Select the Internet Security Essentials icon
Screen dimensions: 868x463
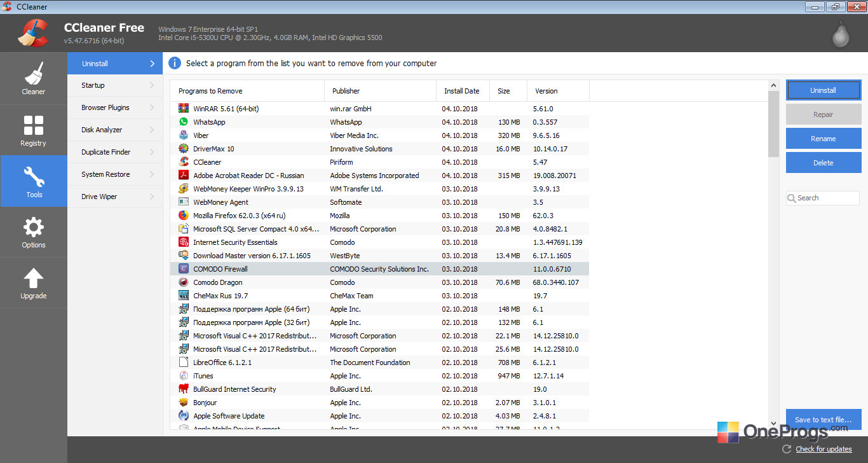tap(184, 242)
